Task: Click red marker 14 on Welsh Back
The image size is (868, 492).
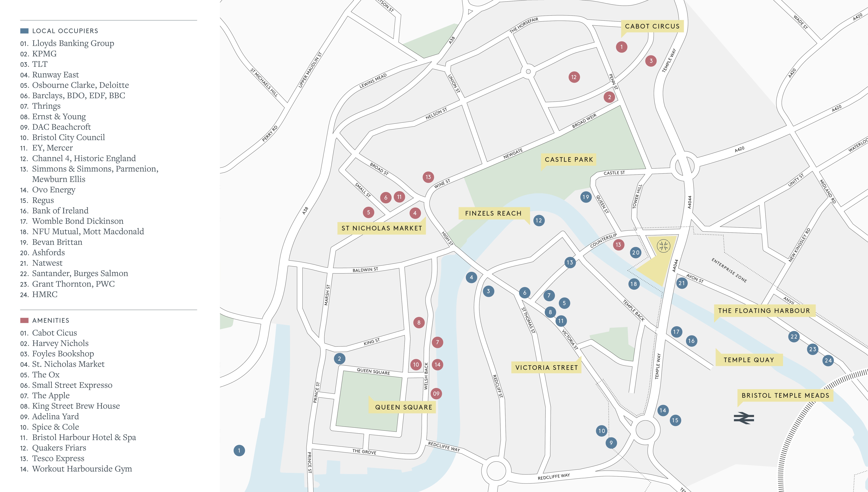Action: [x=437, y=365]
